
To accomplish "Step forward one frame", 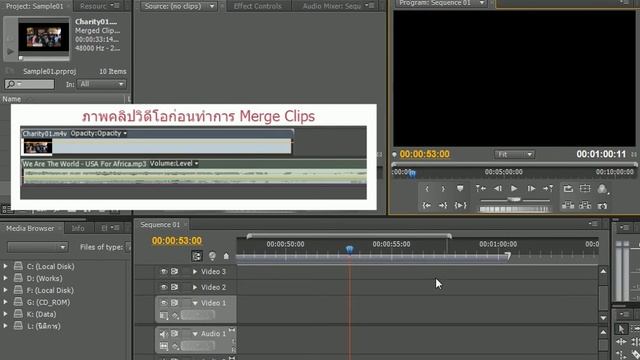I will click(531, 189).
